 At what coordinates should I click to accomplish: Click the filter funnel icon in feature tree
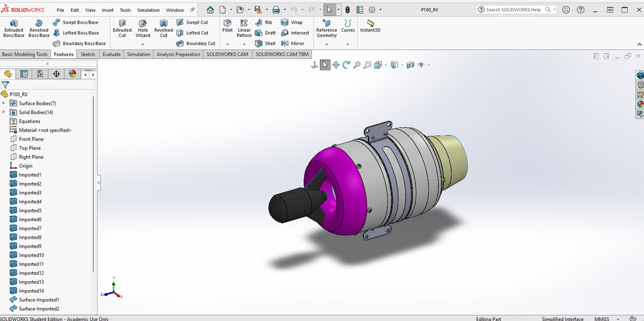tap(5, 85)
